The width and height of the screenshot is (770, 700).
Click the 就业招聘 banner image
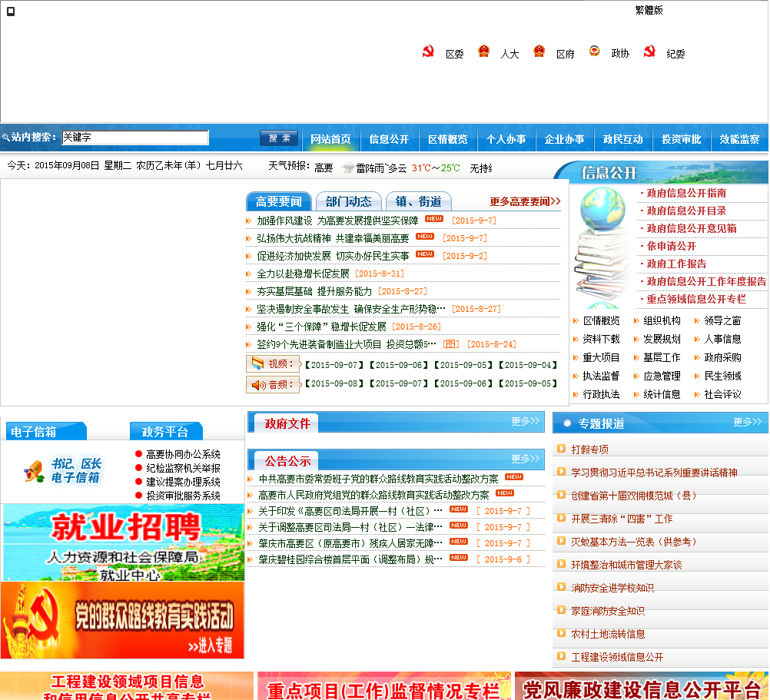[124, 542]
